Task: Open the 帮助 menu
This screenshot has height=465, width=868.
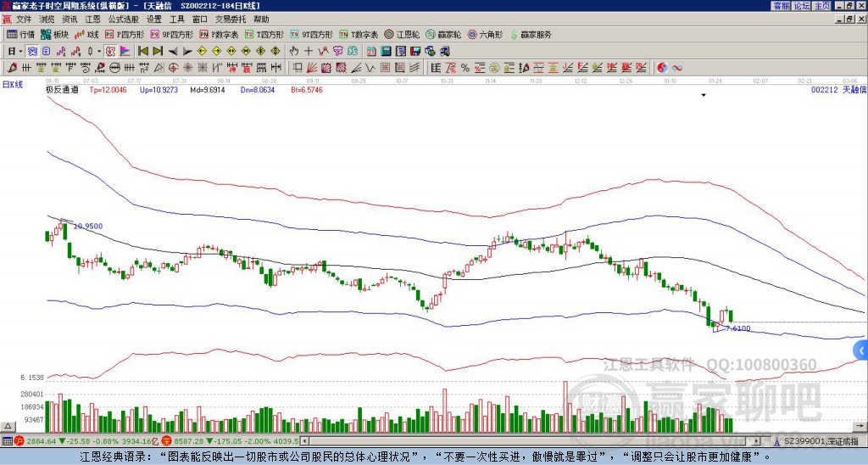Action: pos(261,20)
